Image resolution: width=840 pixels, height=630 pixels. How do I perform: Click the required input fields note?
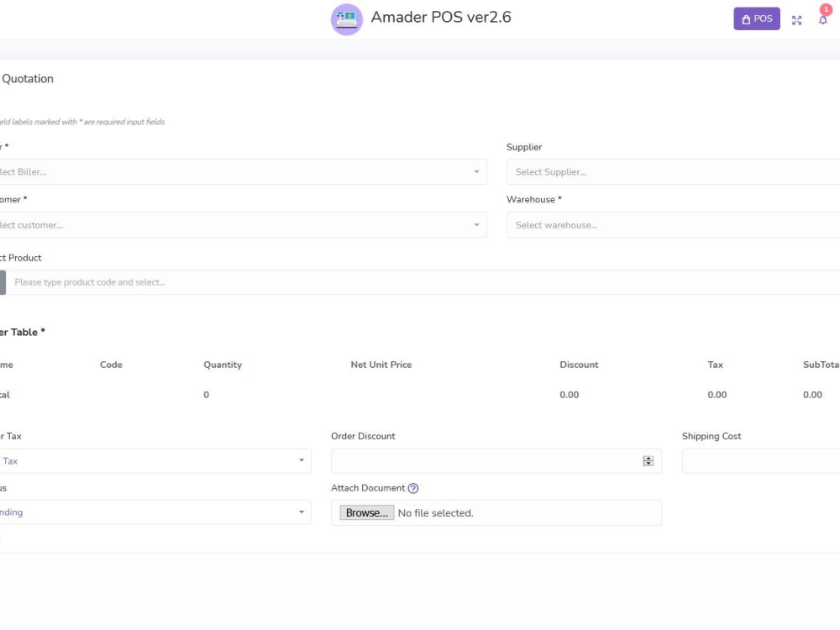click(82, 122)
